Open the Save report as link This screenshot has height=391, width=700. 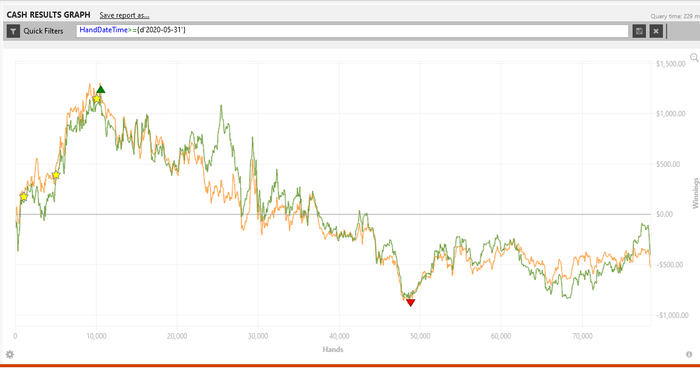[124, 15]
